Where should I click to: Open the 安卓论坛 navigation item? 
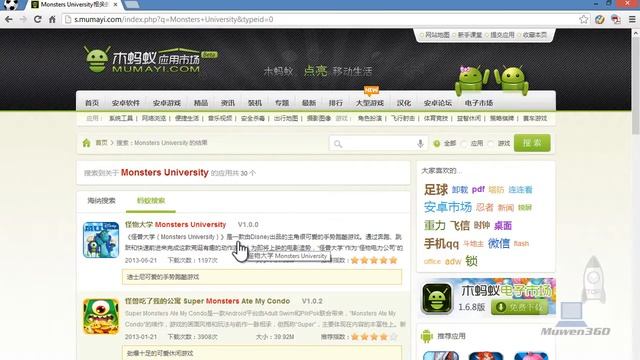[438, 103]
